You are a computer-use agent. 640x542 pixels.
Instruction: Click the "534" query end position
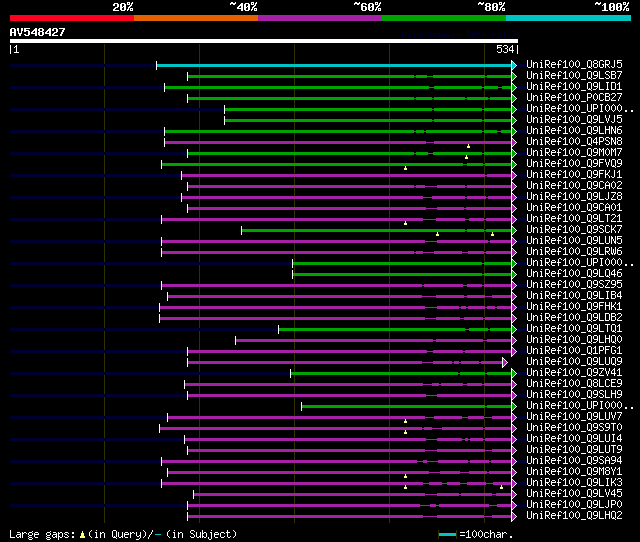[505, 49]
